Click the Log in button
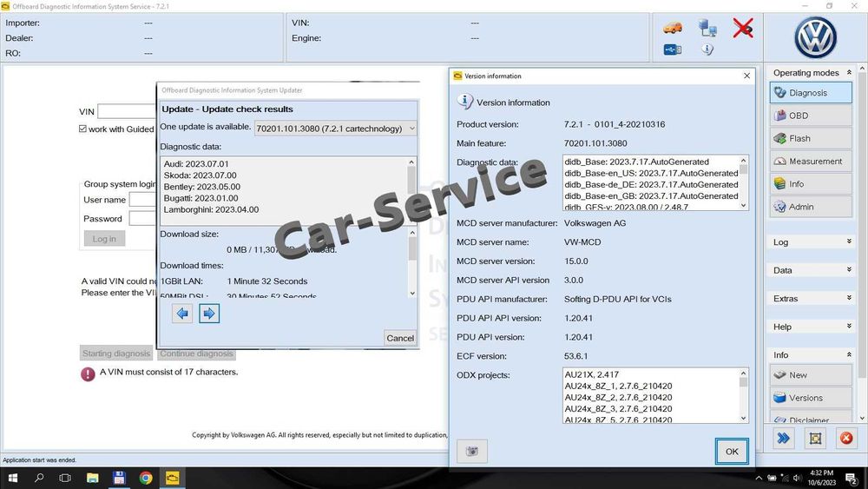Screen dimensions: 868x489 click(104, 239)
